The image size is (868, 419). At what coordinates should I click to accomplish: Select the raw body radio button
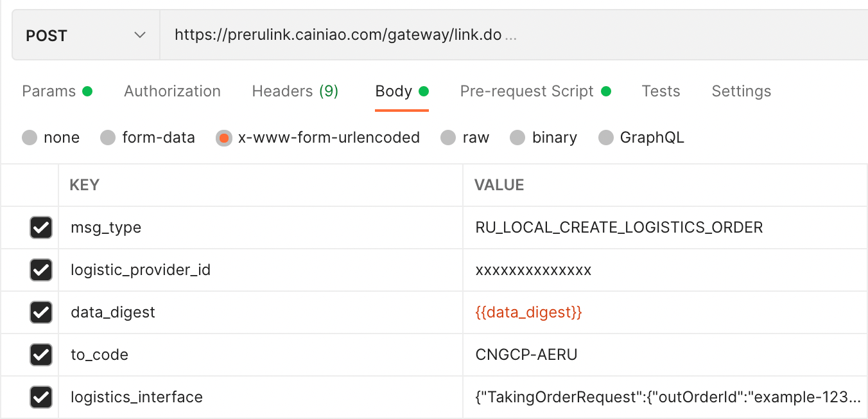[x=448, y=138]
